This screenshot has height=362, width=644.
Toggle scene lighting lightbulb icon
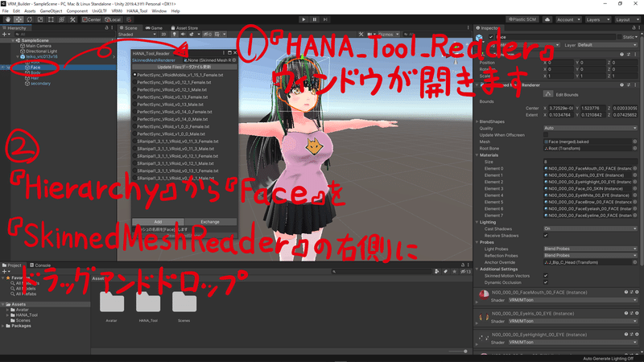click(175, 35)
